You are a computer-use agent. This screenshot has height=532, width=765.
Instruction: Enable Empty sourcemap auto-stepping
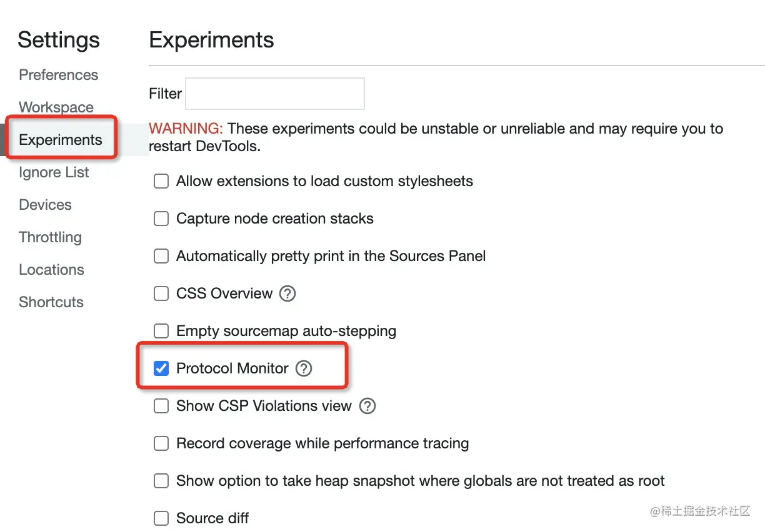(161, 331)
